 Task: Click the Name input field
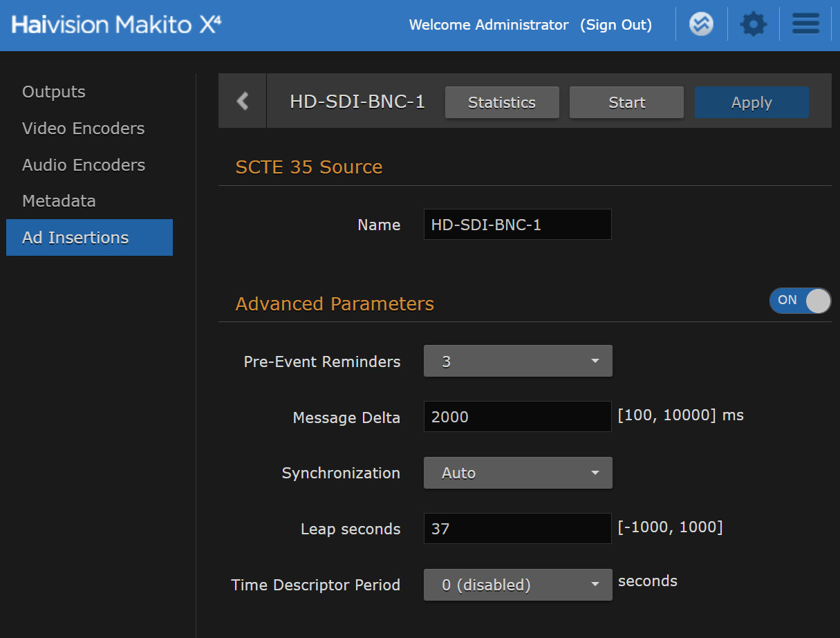(x=517, y=225)
